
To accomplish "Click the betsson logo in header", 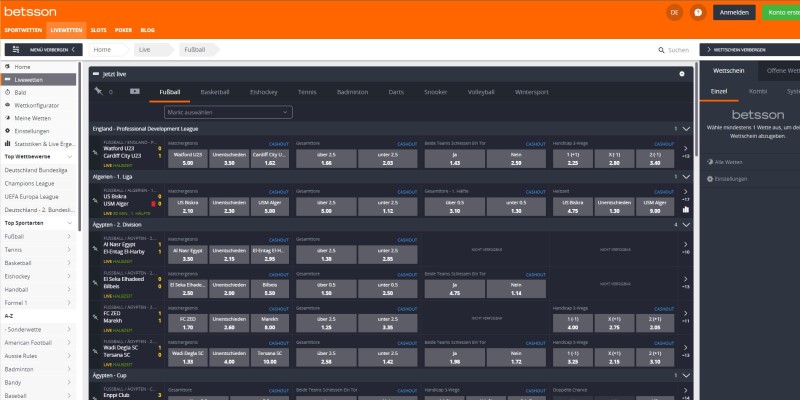I will [31, 12].
